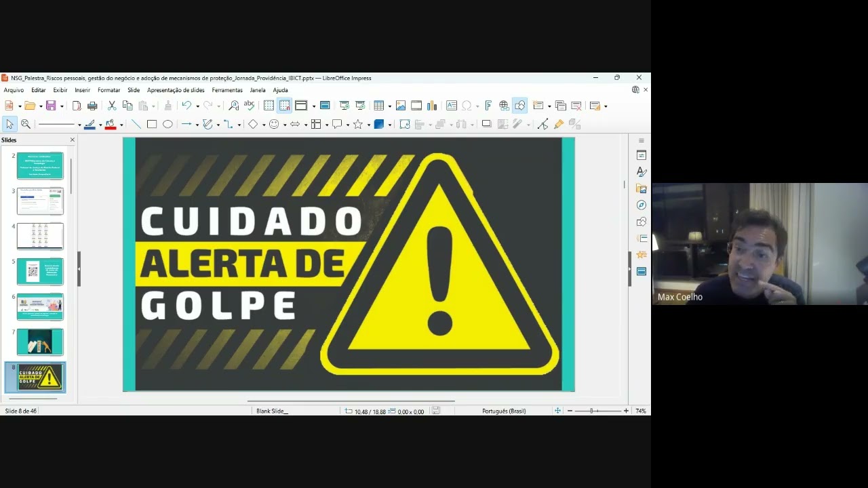Select slide 5 thumbnail
Image resolution: width=868 pixels, height=488 pixels.
[x=40, y=271]
